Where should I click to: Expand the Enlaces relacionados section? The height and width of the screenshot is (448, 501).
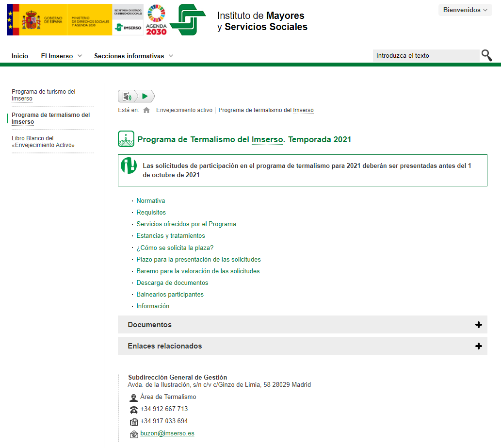(x=302, y=346)
